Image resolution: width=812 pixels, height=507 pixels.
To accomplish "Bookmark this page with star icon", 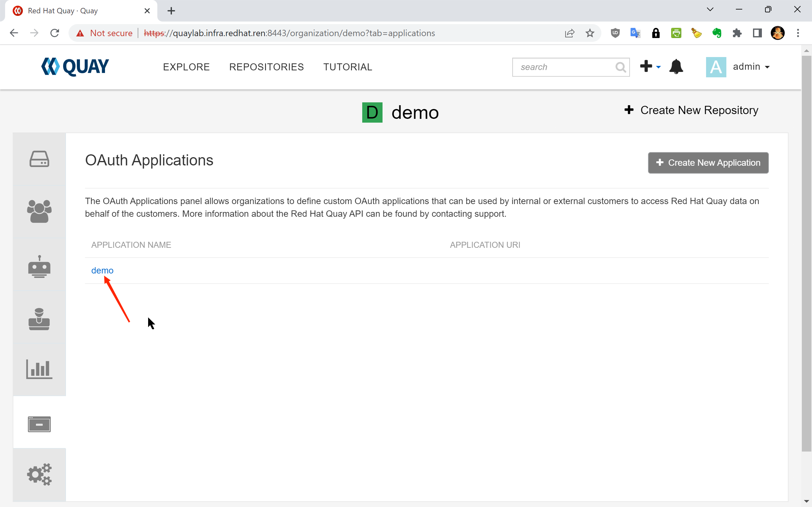I will [590, 33].
